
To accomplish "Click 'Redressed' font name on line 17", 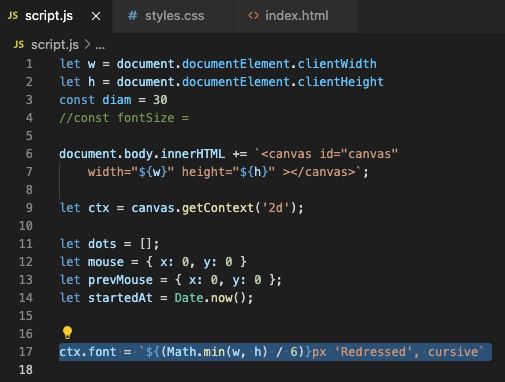I will coord(374,352).
